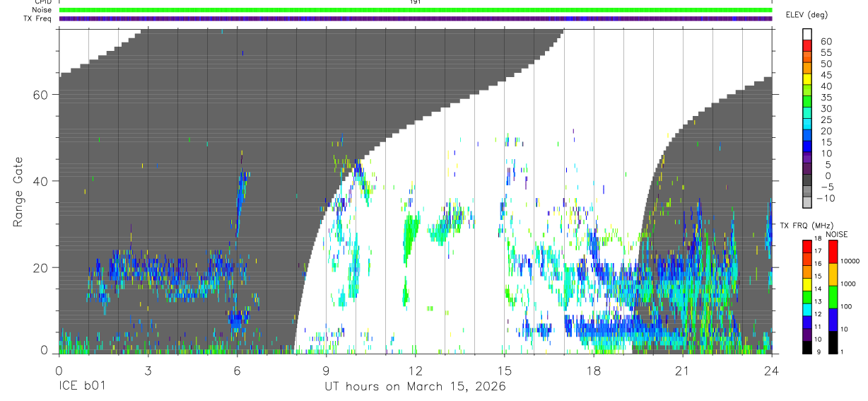Click the '3' tick on the UT hours axis
Viewport: 868px width, 401px height.
click(x=148, y=370)
